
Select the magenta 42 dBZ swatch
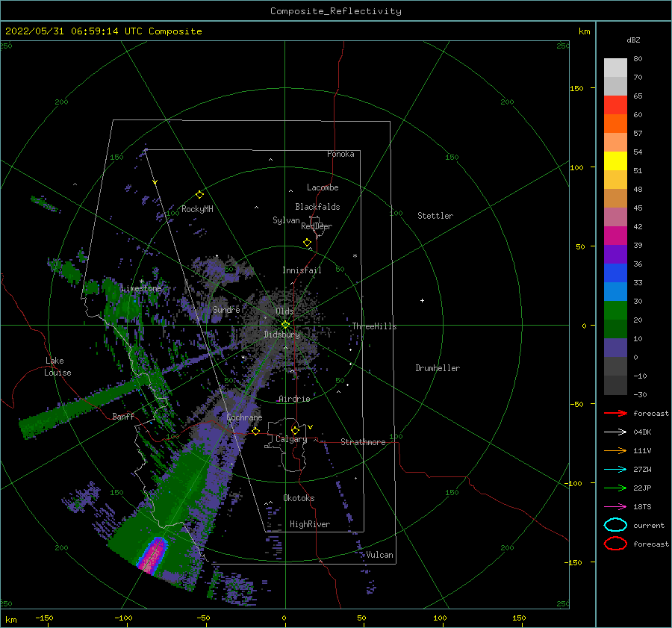click(615, 235)
